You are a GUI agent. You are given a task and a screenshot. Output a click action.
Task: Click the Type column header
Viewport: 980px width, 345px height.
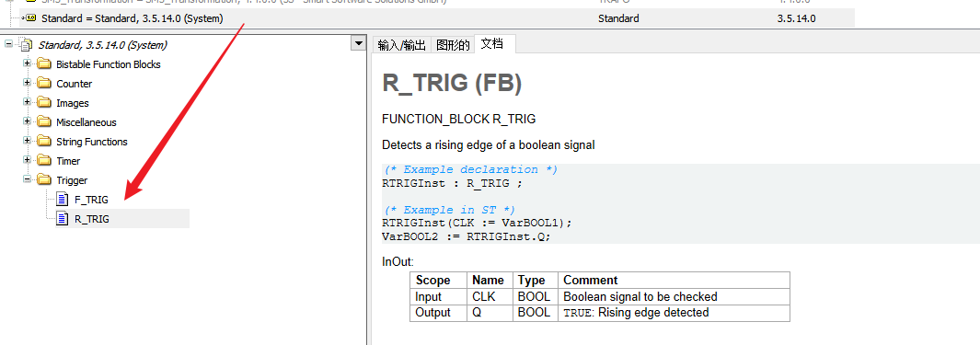(536, 280)
